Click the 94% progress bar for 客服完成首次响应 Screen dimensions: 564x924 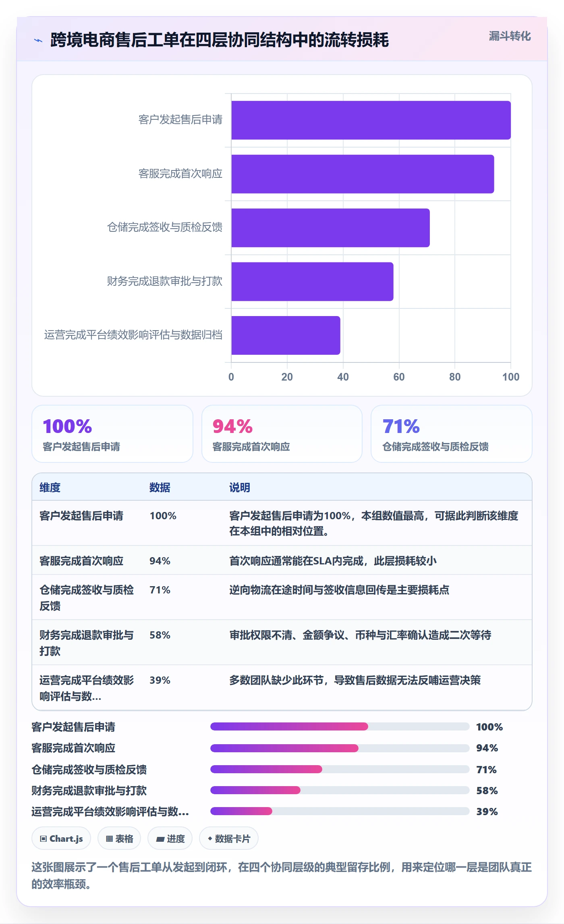click(340, 748)
